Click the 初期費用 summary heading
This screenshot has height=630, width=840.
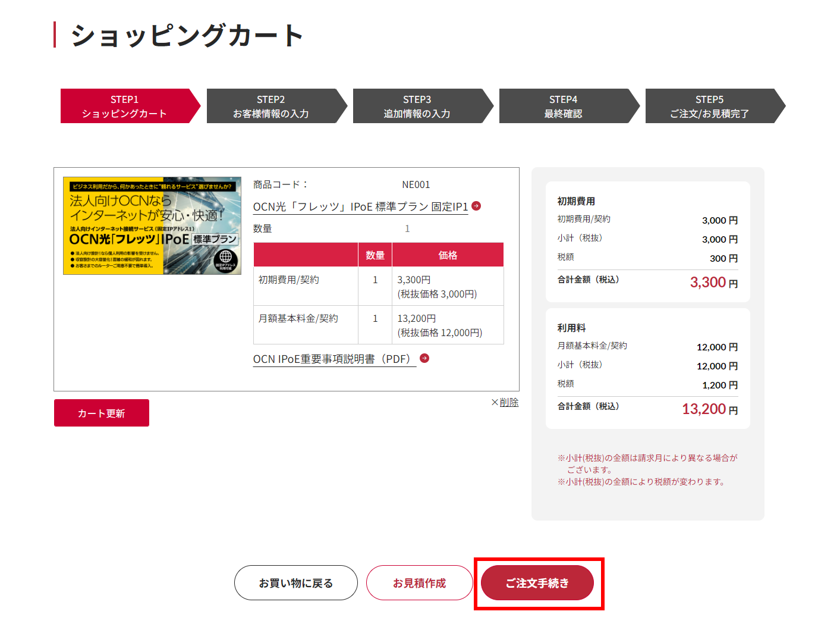click(576, 201)
